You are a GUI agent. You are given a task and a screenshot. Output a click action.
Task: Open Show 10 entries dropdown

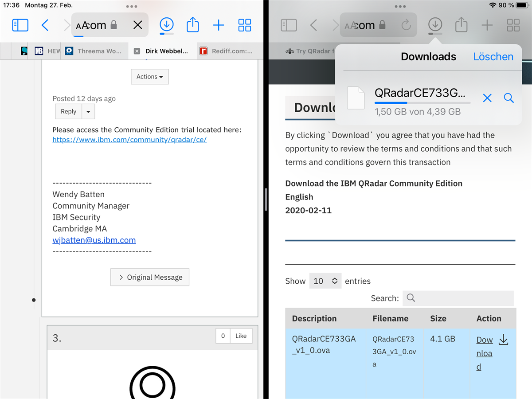click(325, 281)
